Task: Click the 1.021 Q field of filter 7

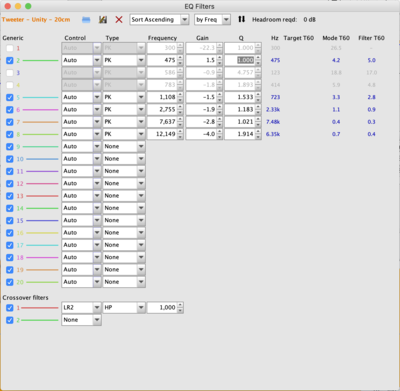Action: click(240, 122)
